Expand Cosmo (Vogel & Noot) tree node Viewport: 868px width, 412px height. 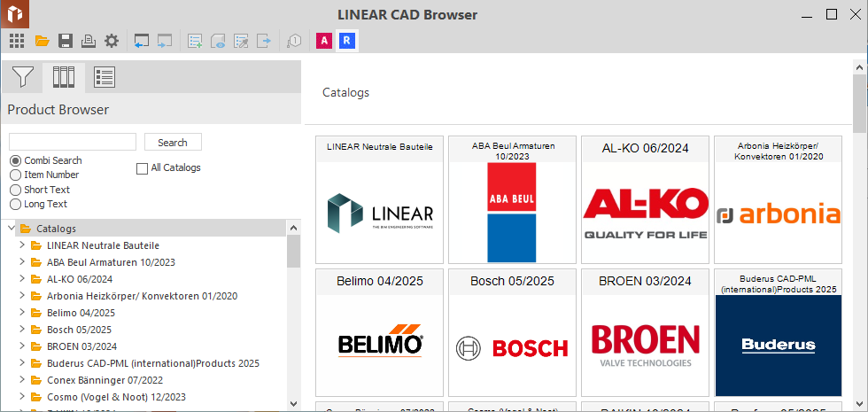22,397
